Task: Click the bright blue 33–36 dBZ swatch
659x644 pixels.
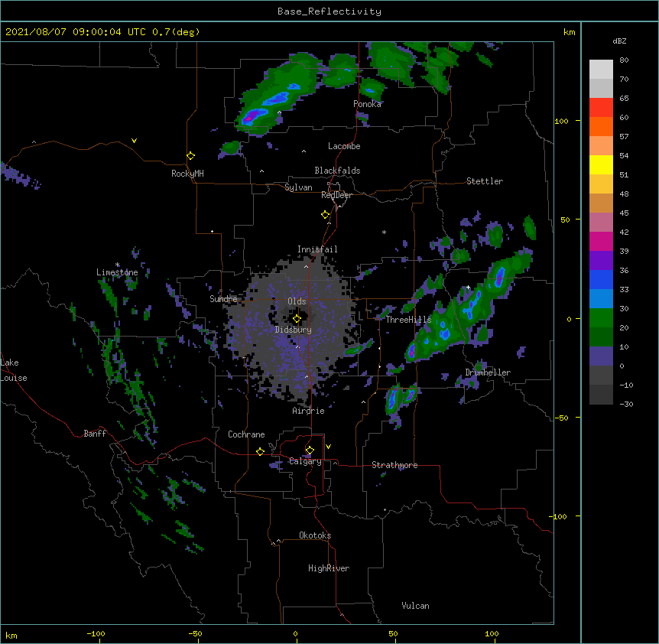Action: pyautogui.click(x=601, y=279)
